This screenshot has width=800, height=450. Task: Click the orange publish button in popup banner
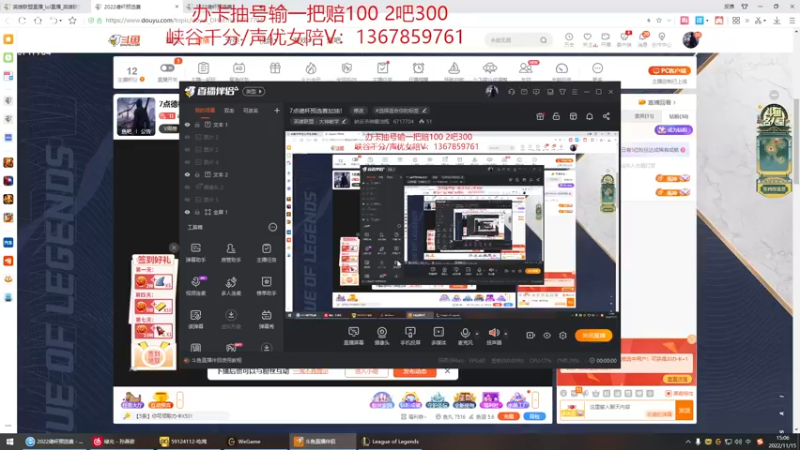point(414,371)
